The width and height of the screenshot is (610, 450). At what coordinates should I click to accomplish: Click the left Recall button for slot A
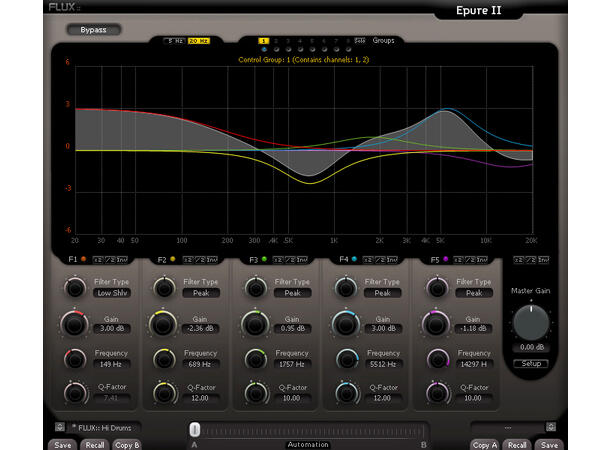tap(95, 445)
